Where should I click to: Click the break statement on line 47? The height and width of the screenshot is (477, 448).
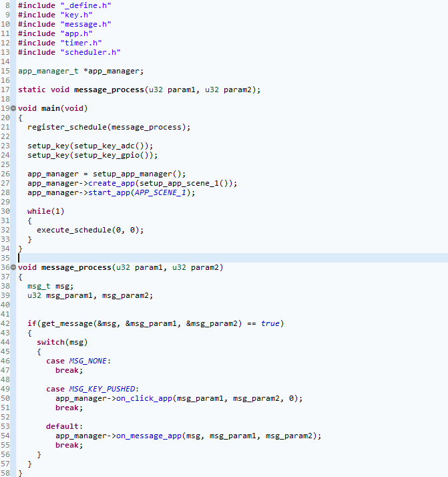pyautogui.click(x=67, y=370)
